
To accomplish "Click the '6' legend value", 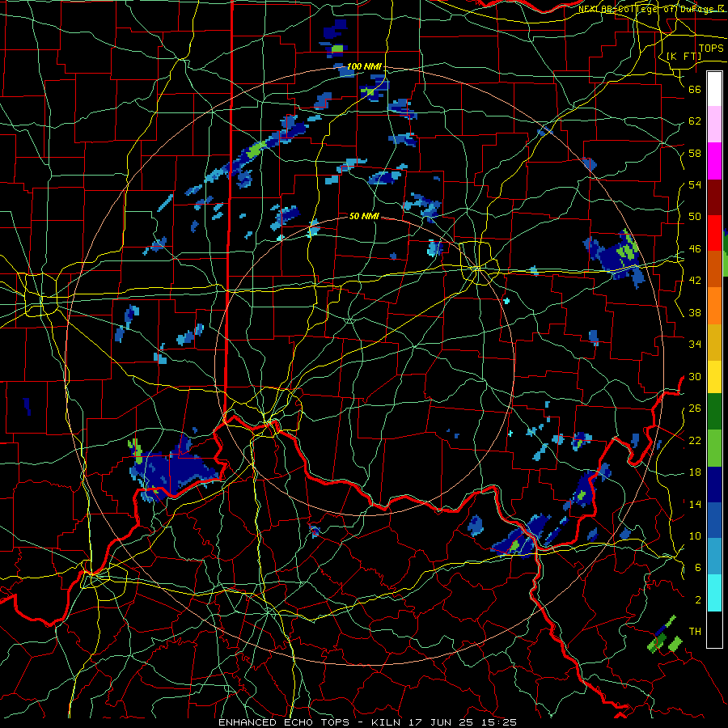I will (x=698, y=568).
